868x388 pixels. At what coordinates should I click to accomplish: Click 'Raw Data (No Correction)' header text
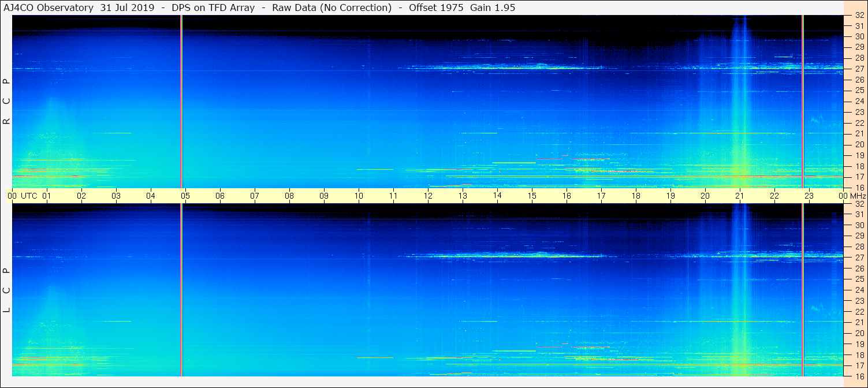coord(331,8)
